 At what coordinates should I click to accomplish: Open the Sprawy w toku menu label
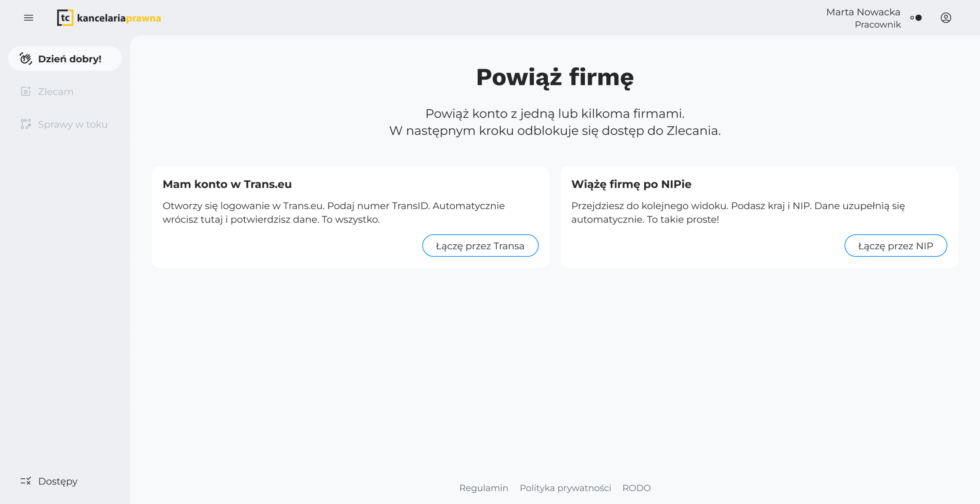73,124
